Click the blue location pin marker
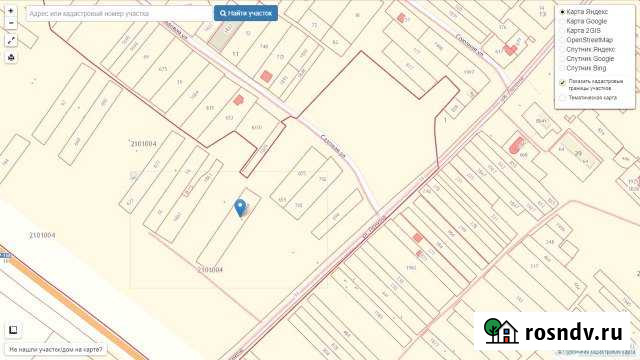 click(x=240, y=207)
